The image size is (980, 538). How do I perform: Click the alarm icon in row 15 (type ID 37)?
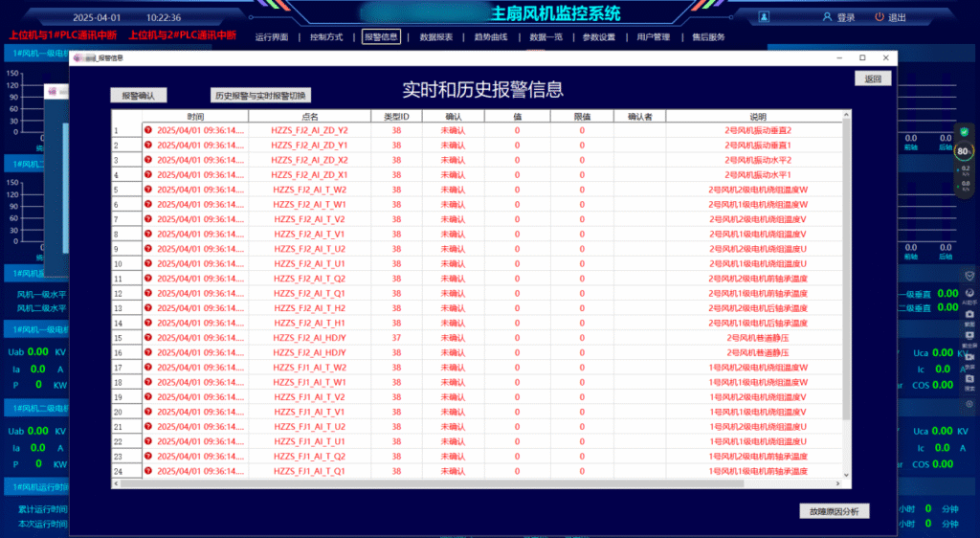(x=148, y=337)
